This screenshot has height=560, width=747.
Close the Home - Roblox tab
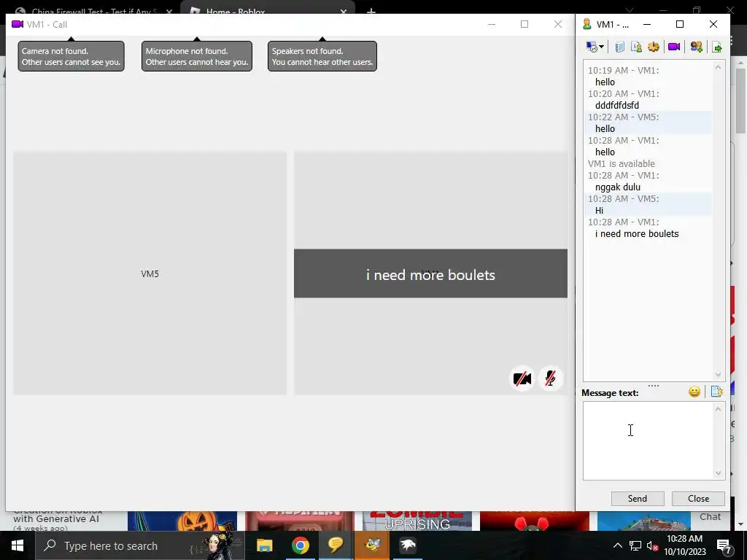tap(344, 12)
